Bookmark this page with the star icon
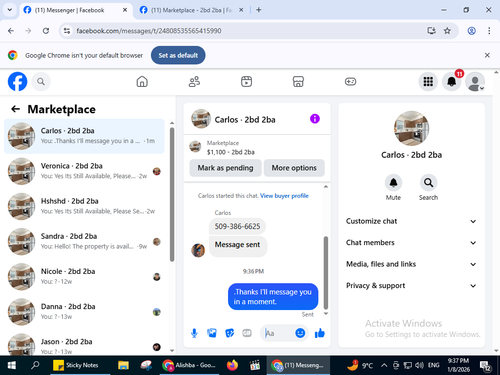The image size is (500, 375). coord(447,31)
